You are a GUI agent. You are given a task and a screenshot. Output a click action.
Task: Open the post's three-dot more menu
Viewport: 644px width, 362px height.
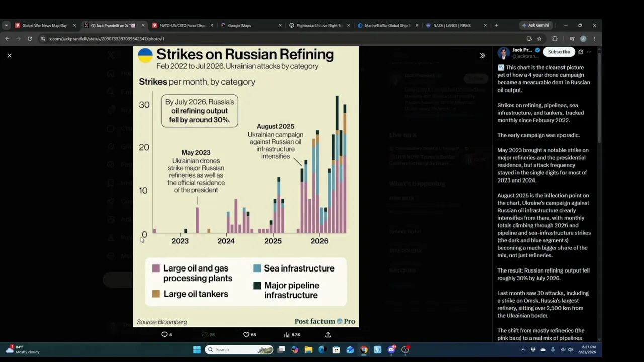[589, 52]
